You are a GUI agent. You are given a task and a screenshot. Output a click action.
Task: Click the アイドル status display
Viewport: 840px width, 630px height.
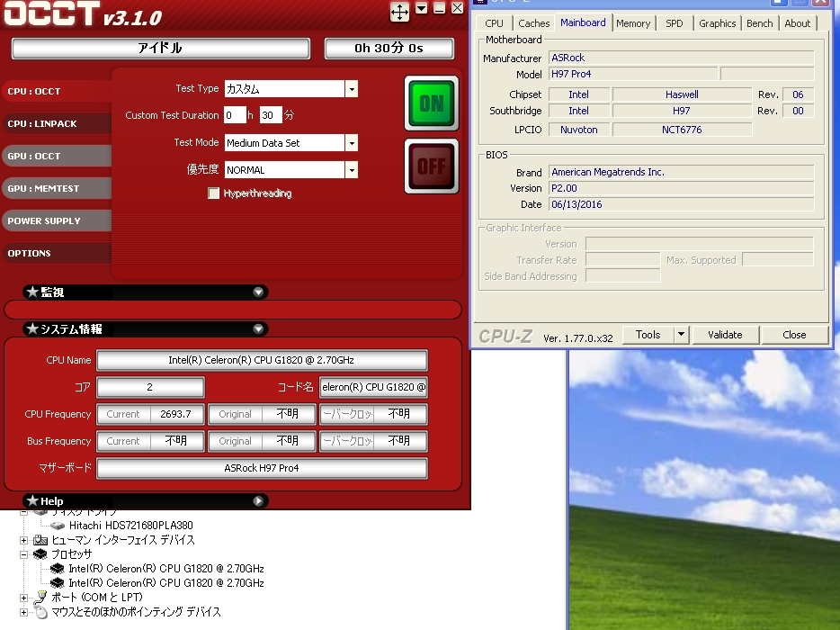click(x=160, y=49)
